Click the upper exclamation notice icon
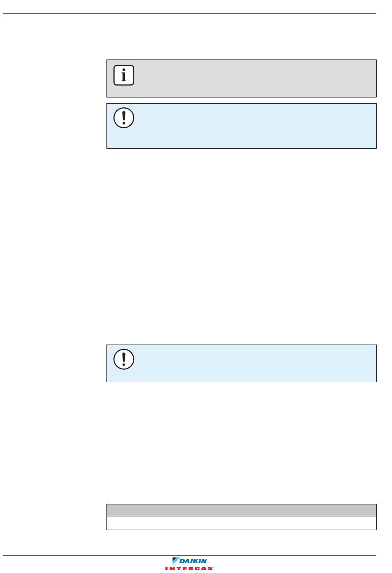Viewport: 392px width, 573px height. (124, 118)
